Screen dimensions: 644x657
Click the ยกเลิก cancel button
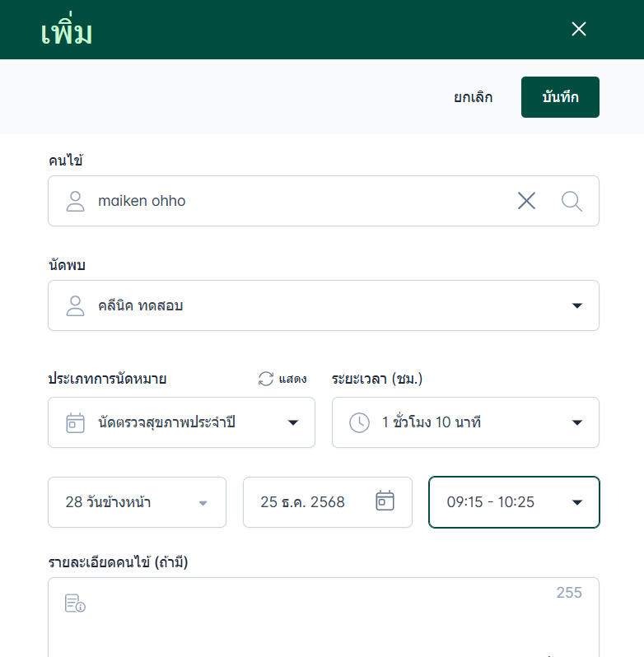(473, 97)
